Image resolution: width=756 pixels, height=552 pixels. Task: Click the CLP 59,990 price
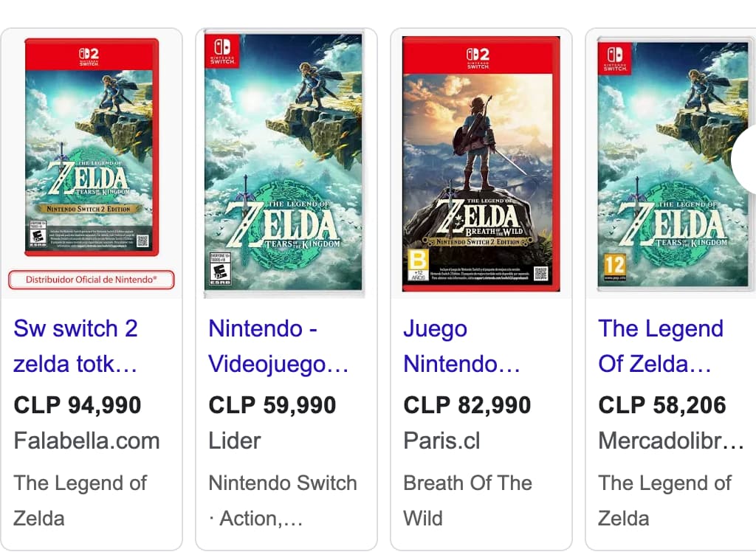click(x=272, y=405)
